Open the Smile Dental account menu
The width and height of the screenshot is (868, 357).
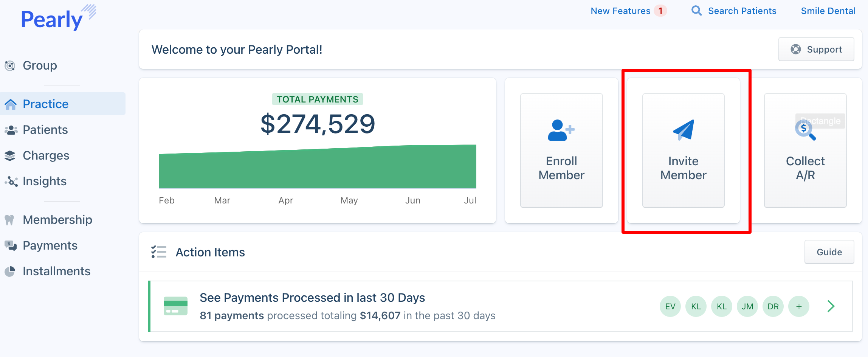(828, 11)
